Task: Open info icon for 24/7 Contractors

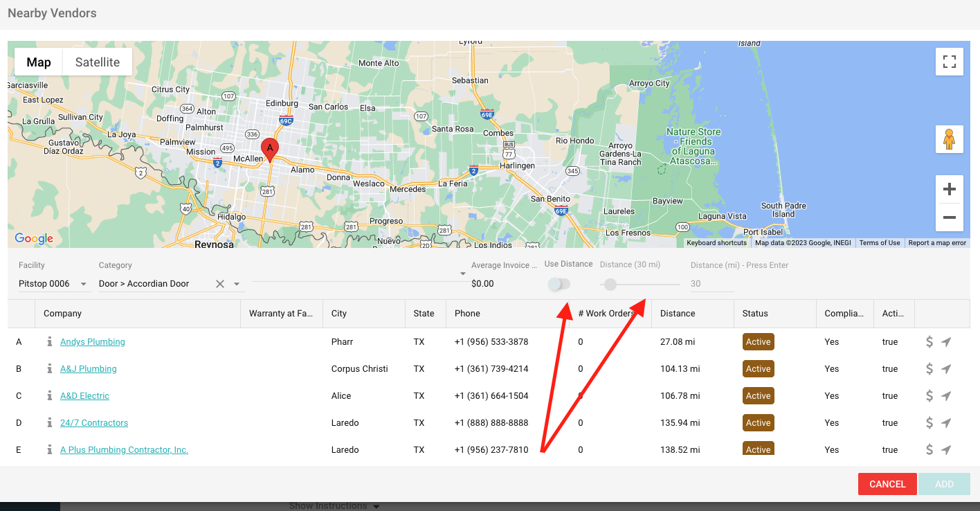Action: pyautogui.click(x=49, y=423)
